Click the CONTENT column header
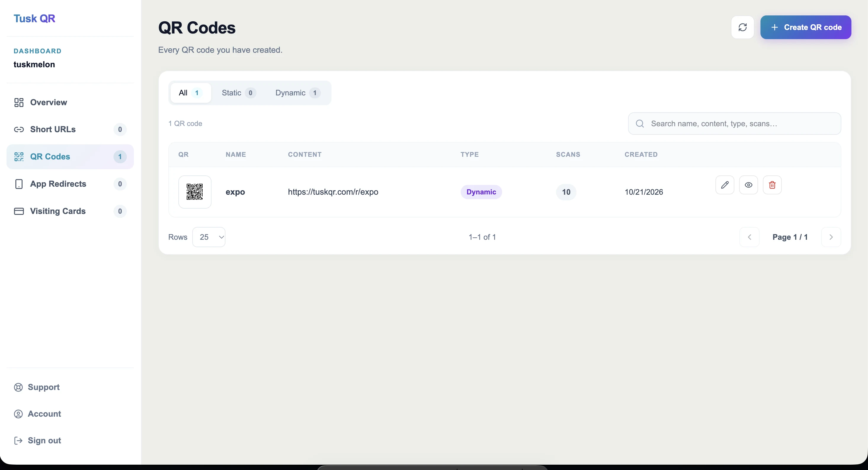 305,154
